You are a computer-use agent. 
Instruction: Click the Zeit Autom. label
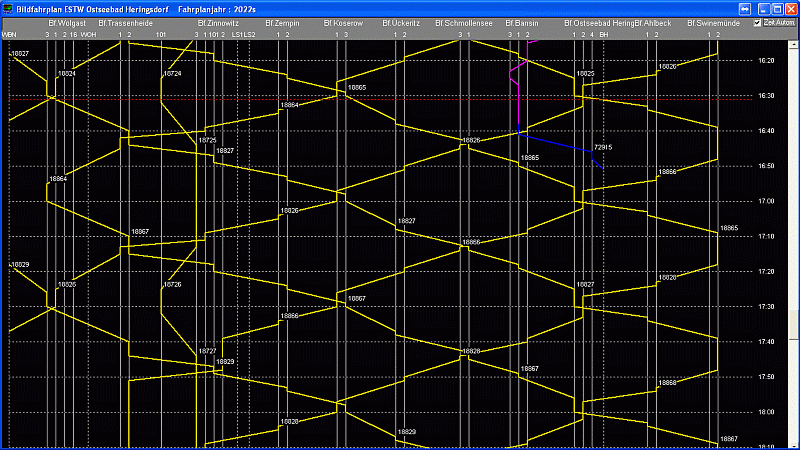tap(779, 23)
